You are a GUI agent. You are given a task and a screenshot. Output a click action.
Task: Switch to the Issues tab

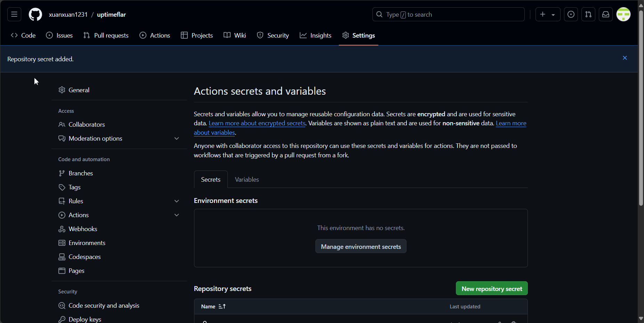click(x=59, y=35)
